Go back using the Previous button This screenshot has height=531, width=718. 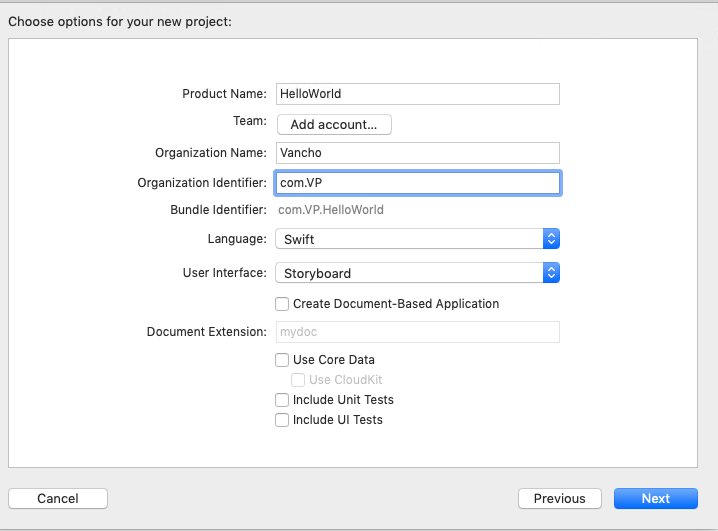(560, 498)
